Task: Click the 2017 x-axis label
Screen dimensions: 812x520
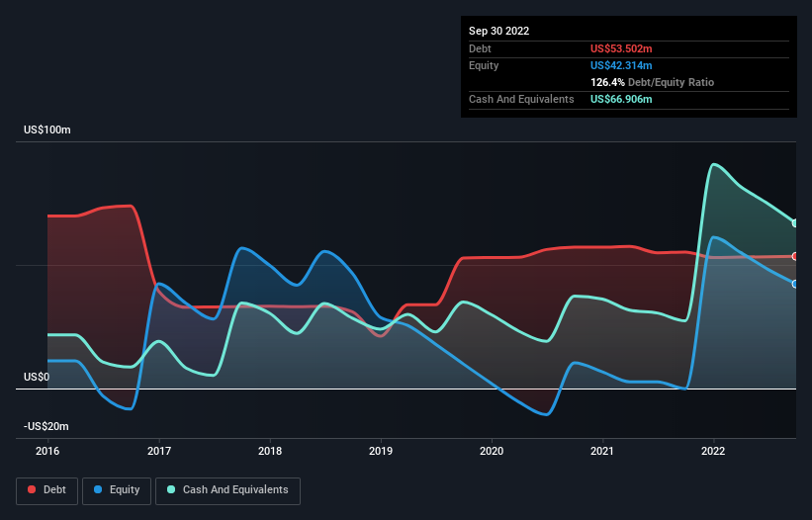Action: pyautogui.click(x=159, y=451)
